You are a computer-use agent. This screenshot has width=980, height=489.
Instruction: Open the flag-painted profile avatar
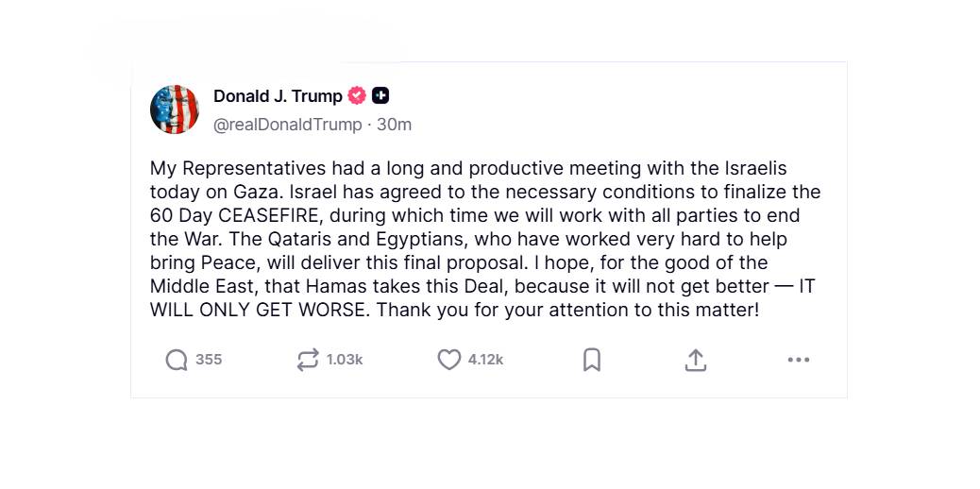point(175,110)
